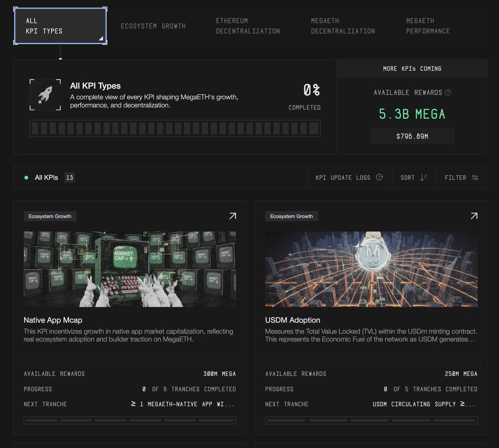The height and width of the screenshot is (448, 499).
Task: Click the Native App Mcap banner image
Action: tap(130, 269)
